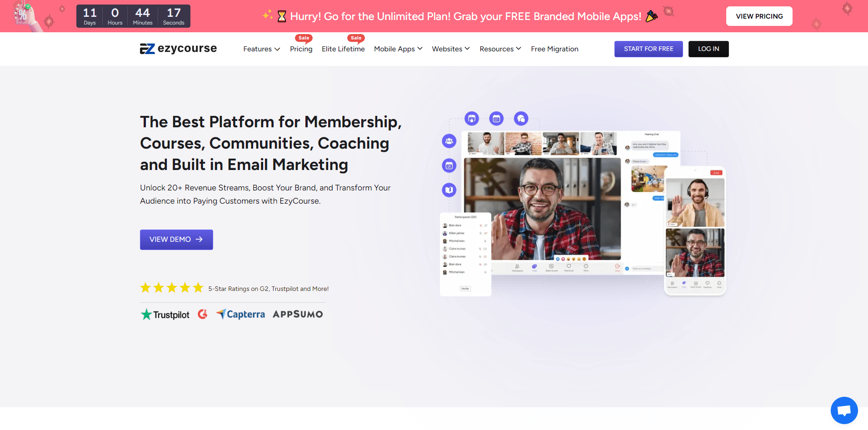Click the 'Unlock 20+ Revenue Streams' paragraph
The image size is (868, 430).
coord(265,195)
